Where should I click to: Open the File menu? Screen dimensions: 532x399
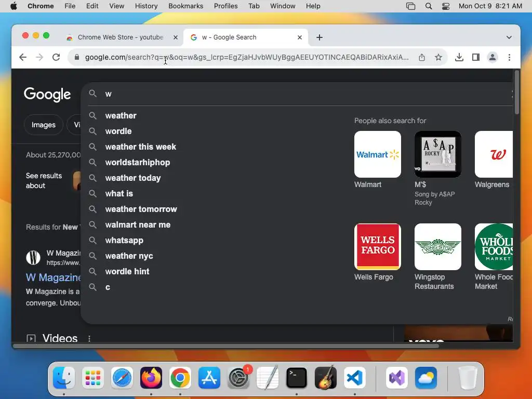[x=70, y=6]
